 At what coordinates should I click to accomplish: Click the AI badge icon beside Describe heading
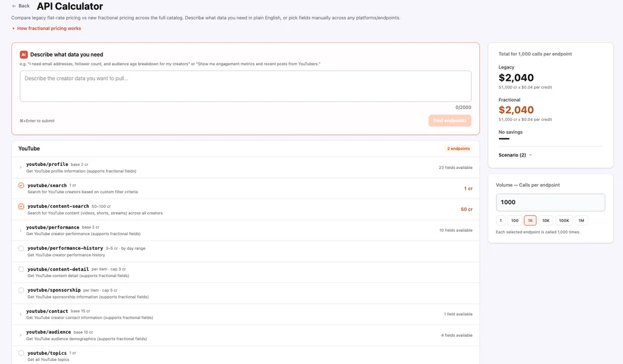pos(24,54)
